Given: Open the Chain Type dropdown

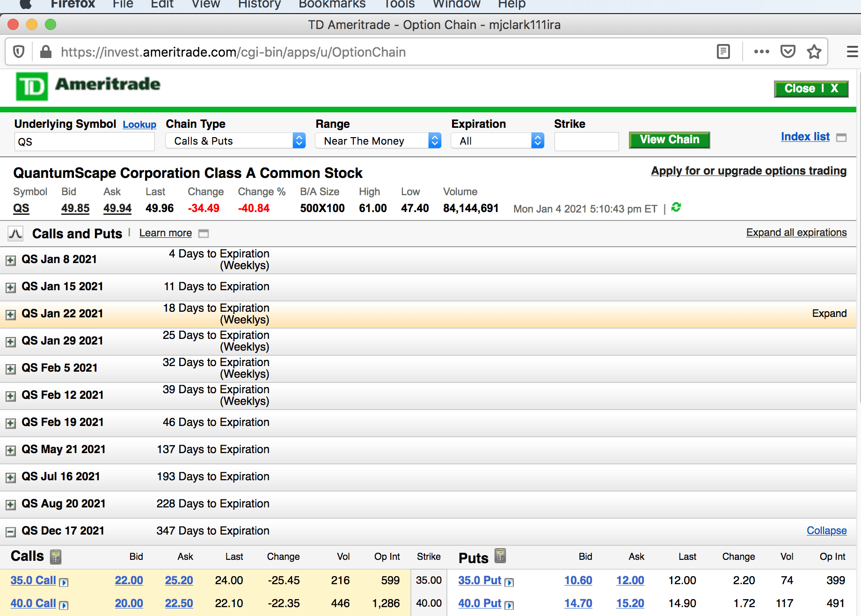Looking at the screenshot, I should tap(235, 140).
